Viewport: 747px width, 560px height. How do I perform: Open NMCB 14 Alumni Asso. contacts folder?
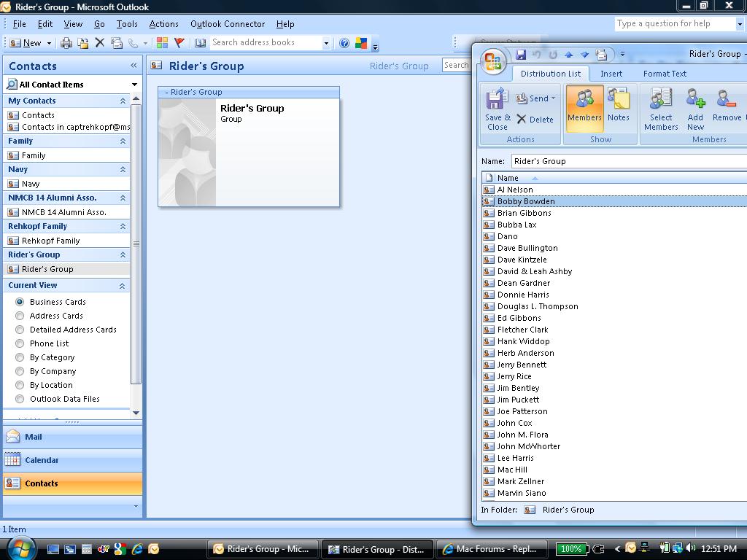tap(64, 212)
